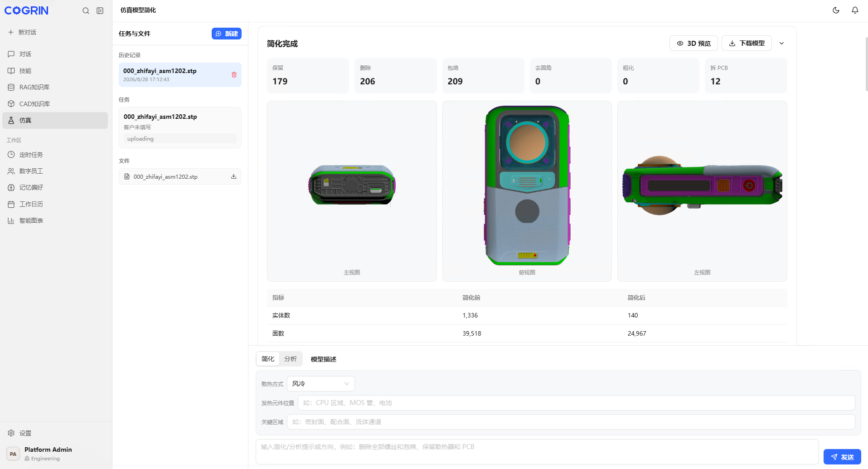Image resolution: width=868 pixels, height=469 pixels.
Task: Click the 去圆角 0 stat card
Action: [571, 75]
